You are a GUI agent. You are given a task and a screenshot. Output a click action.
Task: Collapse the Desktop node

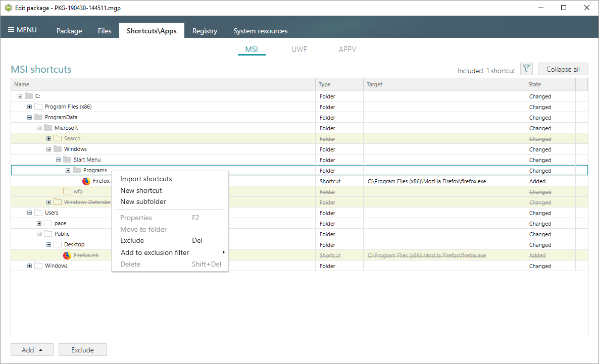[x=48, y=244]
